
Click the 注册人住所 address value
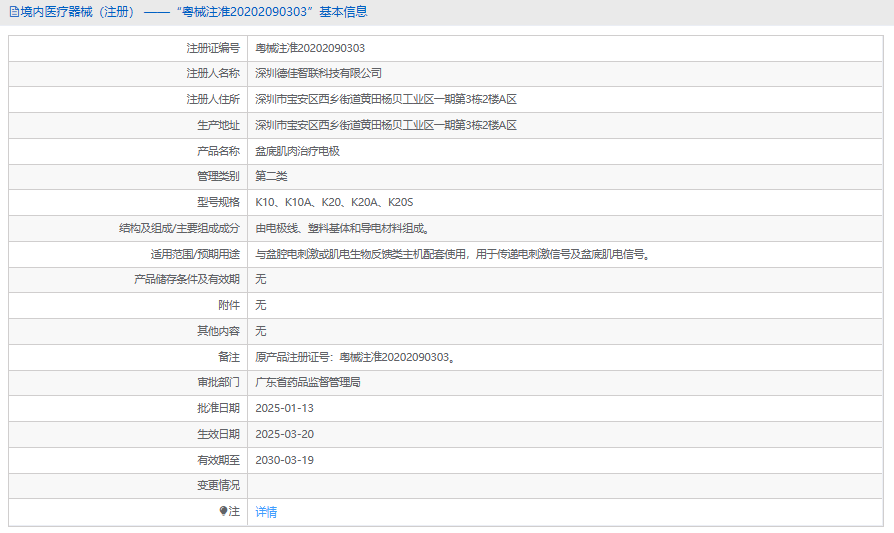386,99
